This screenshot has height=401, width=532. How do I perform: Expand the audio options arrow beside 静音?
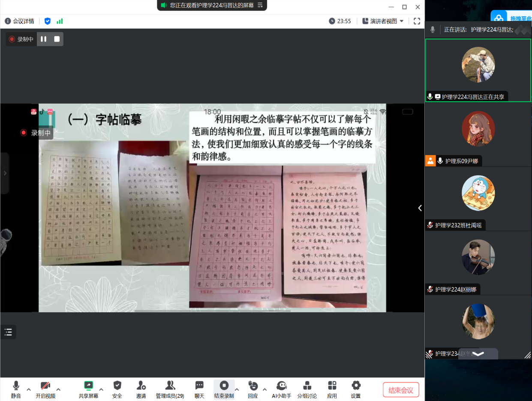click(29, 389)
